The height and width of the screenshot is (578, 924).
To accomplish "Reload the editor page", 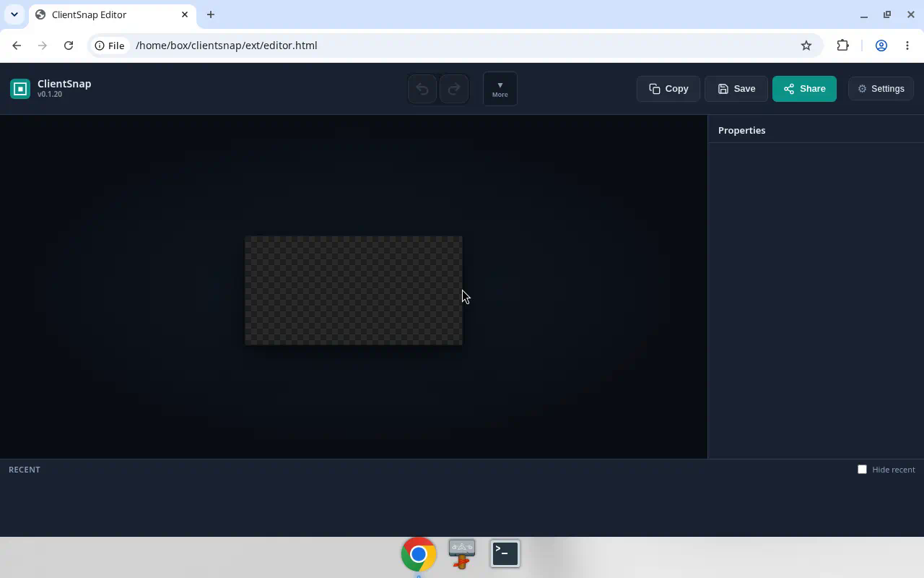I will pos(69,46).
